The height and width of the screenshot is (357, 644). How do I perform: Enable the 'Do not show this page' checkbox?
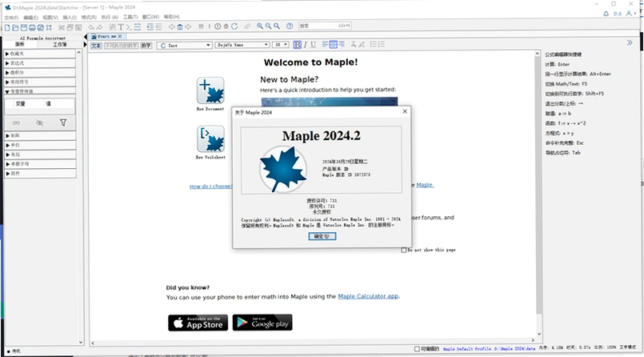click(404, 250)
